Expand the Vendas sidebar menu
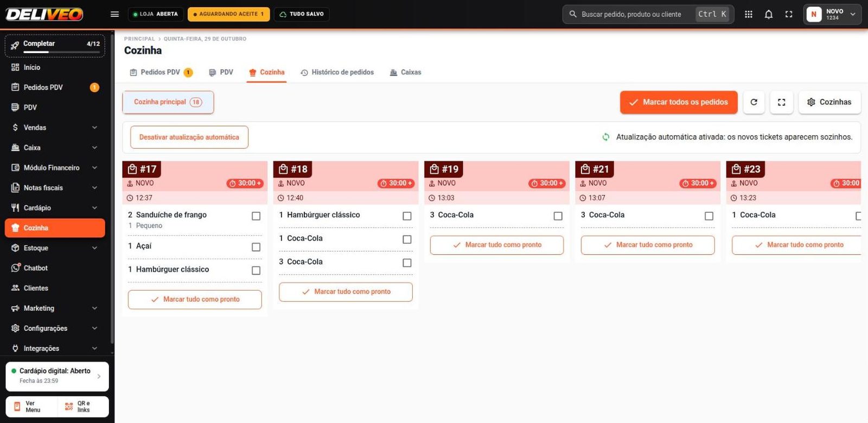Screen dimensions: 868x423 pyautogui.click(x=55, y=128)
